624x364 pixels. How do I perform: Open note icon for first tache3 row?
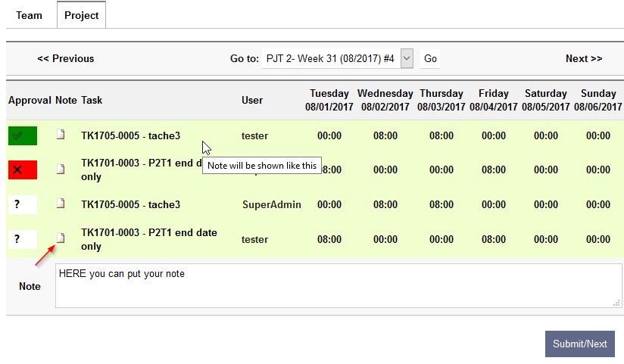click(x=61, y=135)
